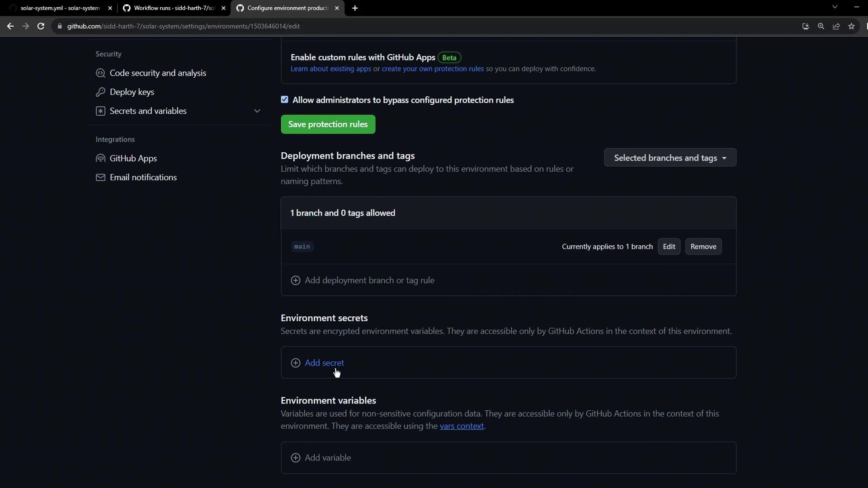Uncheck allow administrators to bypass rules
This screenshot has height=488, width=868.
pos(284,100)
